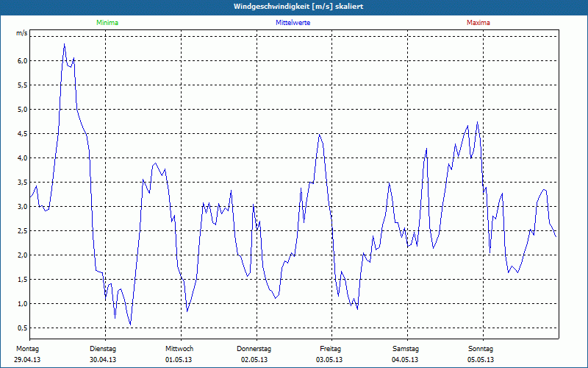588x368 pixels.
Task: Click the date 30.04.13
Action: [x=103, y=360]
